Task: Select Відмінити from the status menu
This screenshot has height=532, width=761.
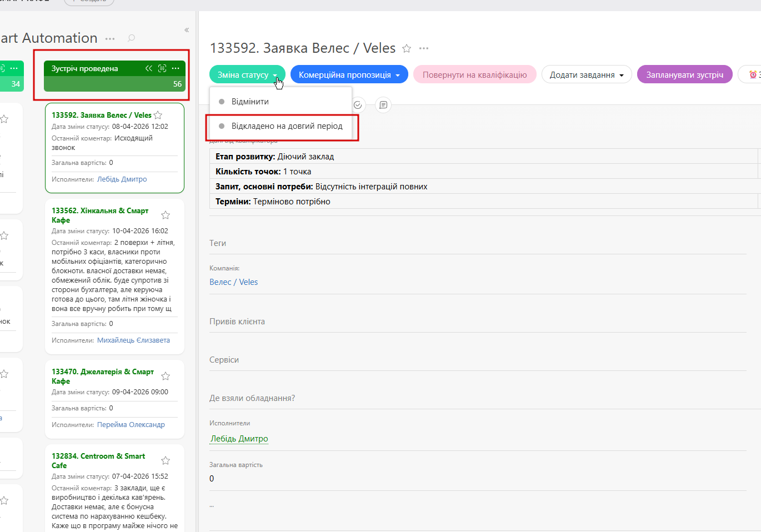Action: [281, 102]
